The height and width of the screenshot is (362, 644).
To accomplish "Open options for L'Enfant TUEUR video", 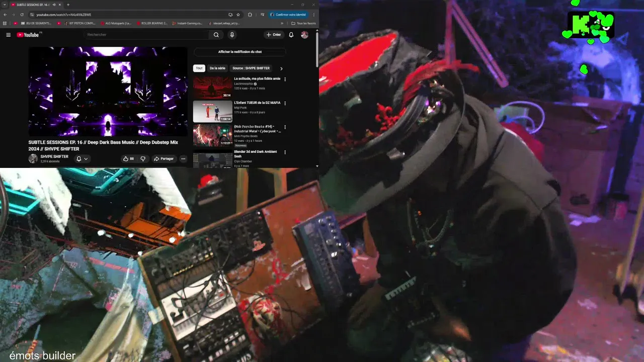I will (x=285, y=103).
